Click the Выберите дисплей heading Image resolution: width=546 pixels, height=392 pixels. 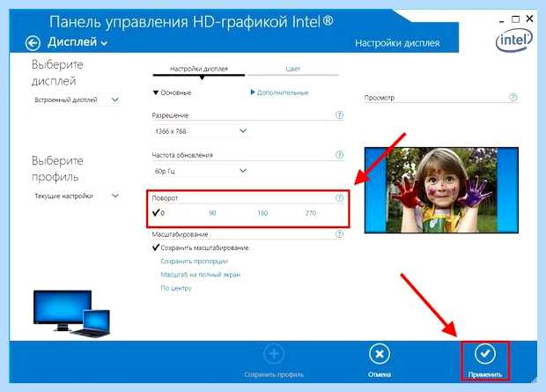click(57, 73)
